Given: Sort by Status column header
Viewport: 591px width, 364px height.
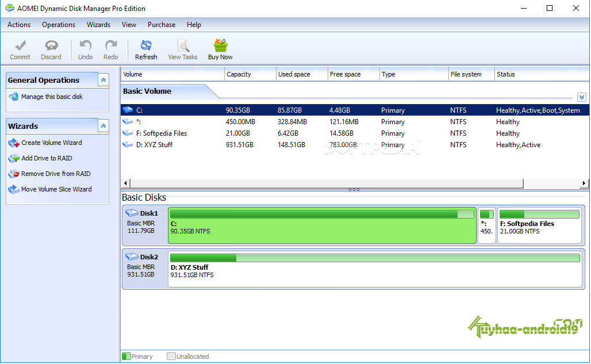Looking at the screenshot, I should [x=542, y=74].
